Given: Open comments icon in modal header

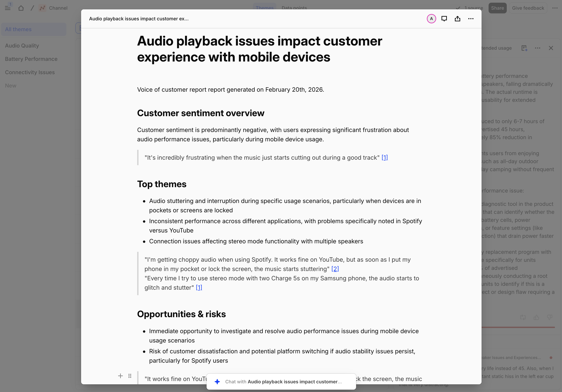Looking at the screenshot, I should [444, 19].
